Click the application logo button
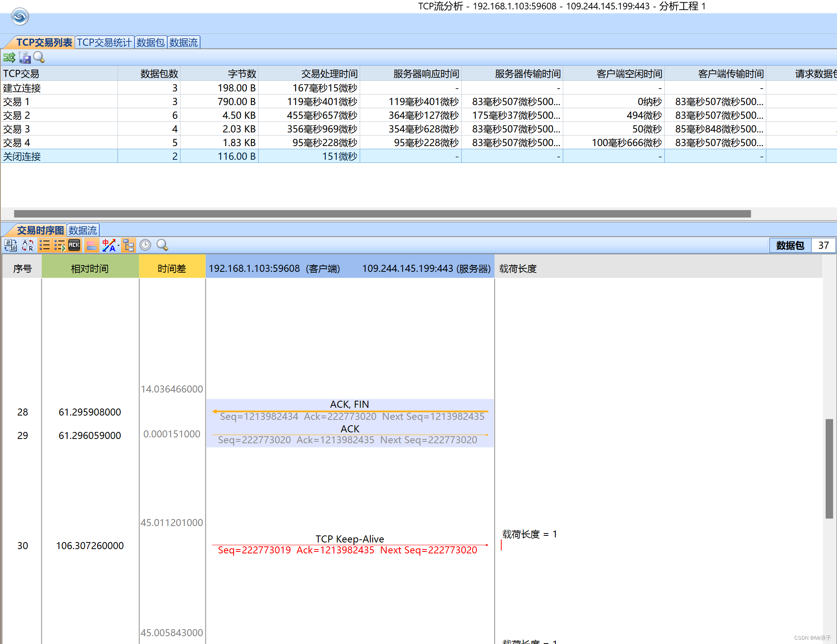The height and width of the screenshot is (644, 837). pos(20,17)
